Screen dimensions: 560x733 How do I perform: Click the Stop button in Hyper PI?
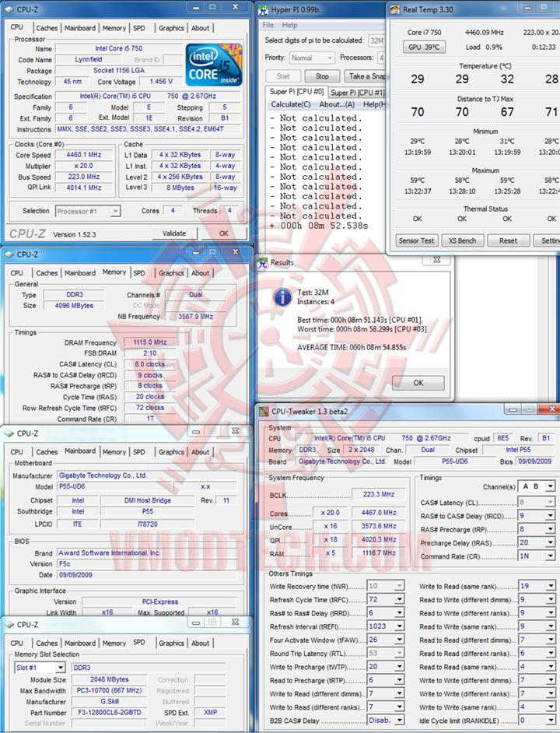pos(322,76)
